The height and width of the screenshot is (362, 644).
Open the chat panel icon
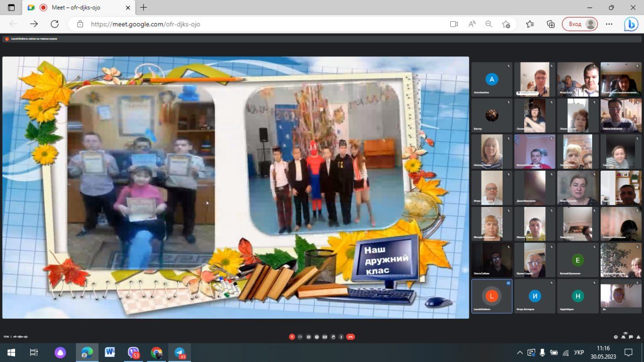(631, 337)
